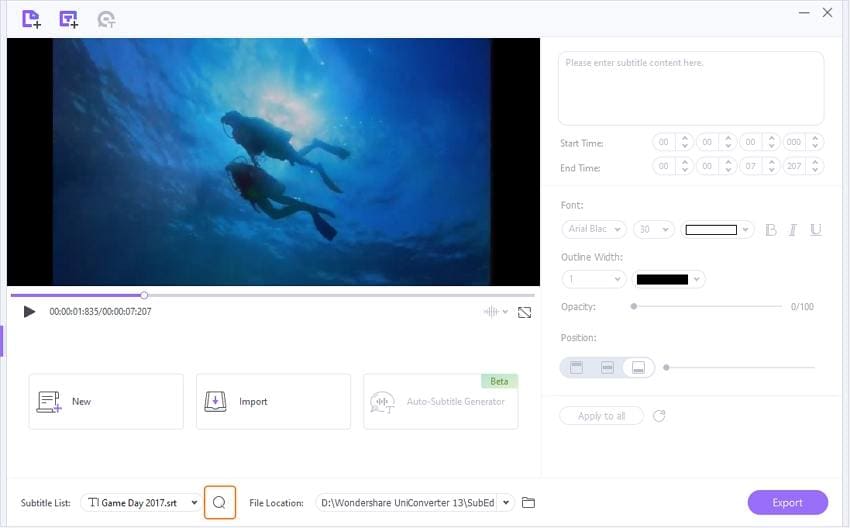Screen dimensions: 850x528
Task: Click the timecode 00:00:01:835/00:00:07:207
Action: [100, 312]
